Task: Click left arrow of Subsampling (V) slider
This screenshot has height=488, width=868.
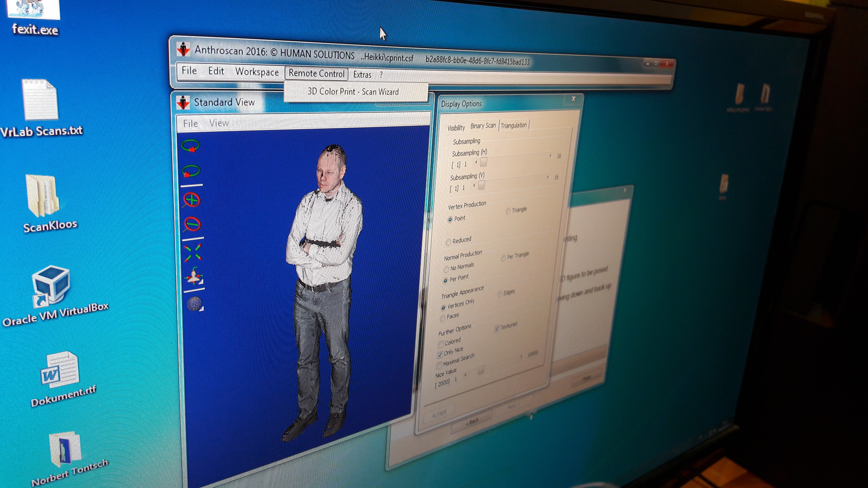Action: click(x=474, y=186)
